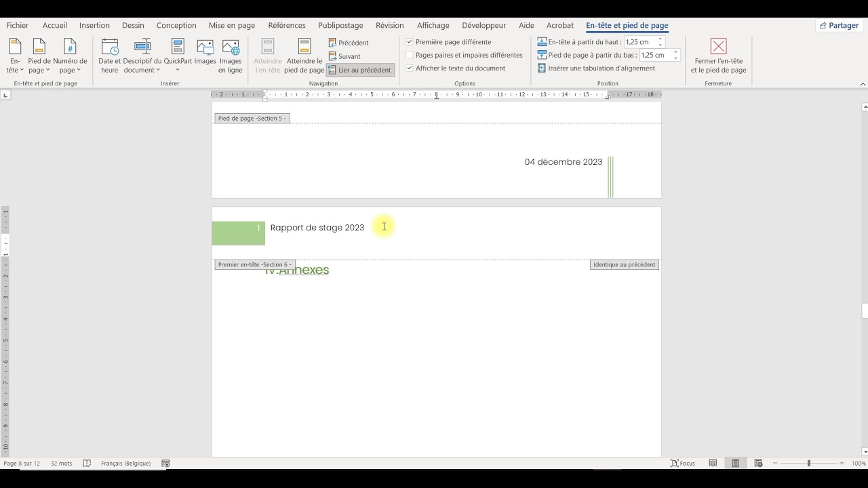Insert Images en ligne
Viewport: 868px width, 488px height.
coord(231,56)
